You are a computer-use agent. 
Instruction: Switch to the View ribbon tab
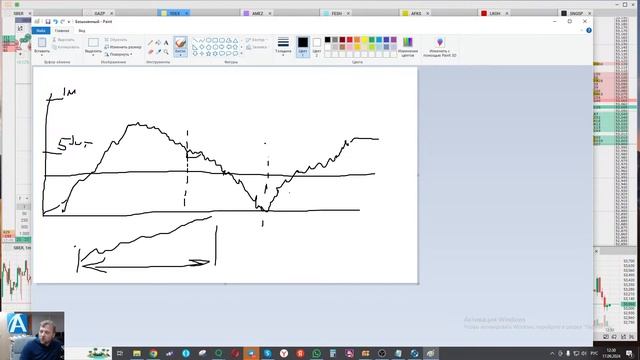pos(82,31)
